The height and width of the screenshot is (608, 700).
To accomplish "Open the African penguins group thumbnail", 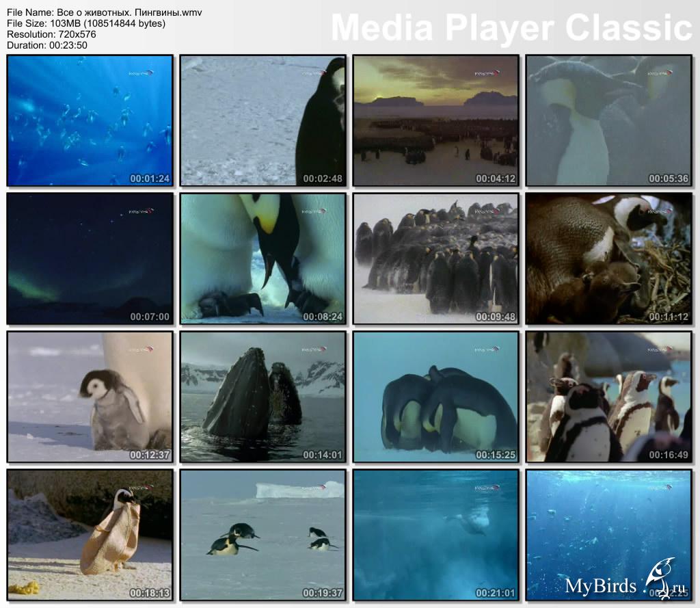I will point(608,397).
